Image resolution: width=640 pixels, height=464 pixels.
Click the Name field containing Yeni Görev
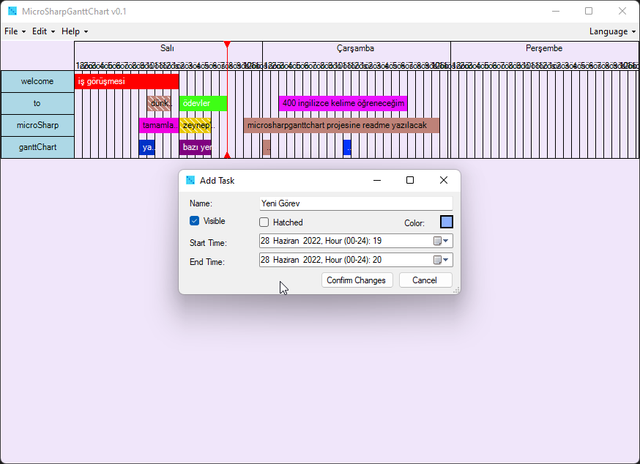tap(354, 203)
